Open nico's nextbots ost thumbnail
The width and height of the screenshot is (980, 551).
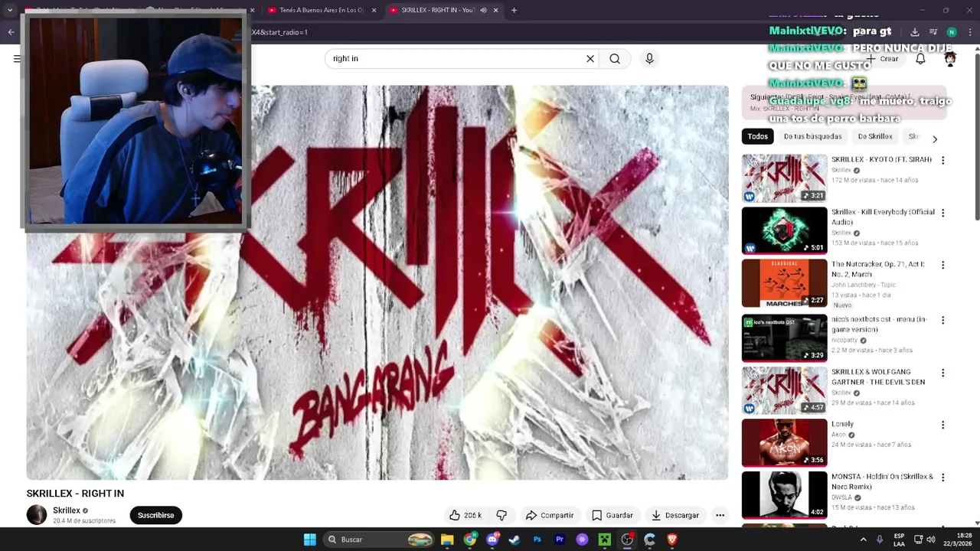[x=784, y=338]
